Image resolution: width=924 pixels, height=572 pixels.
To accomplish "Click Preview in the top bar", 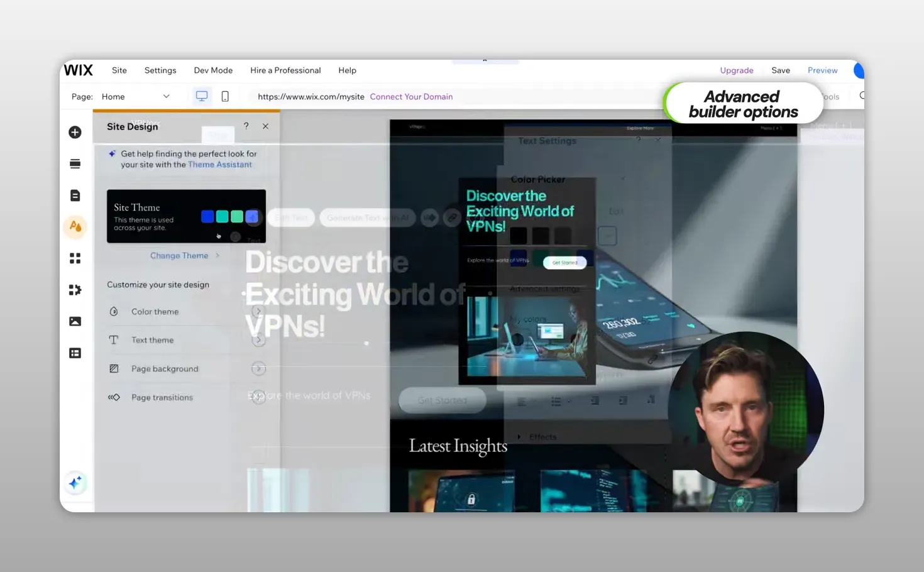I will 823,70.
